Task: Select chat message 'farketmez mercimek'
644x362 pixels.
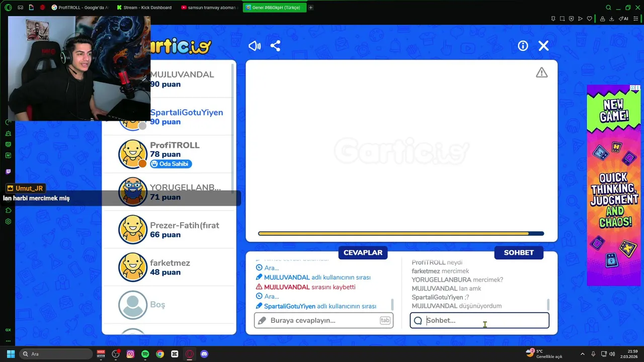Action: [440, 271]
